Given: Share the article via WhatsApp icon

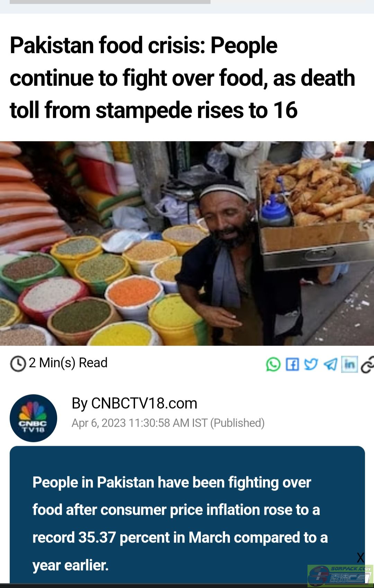Looking at the screenshot, I should click(273, 364).
